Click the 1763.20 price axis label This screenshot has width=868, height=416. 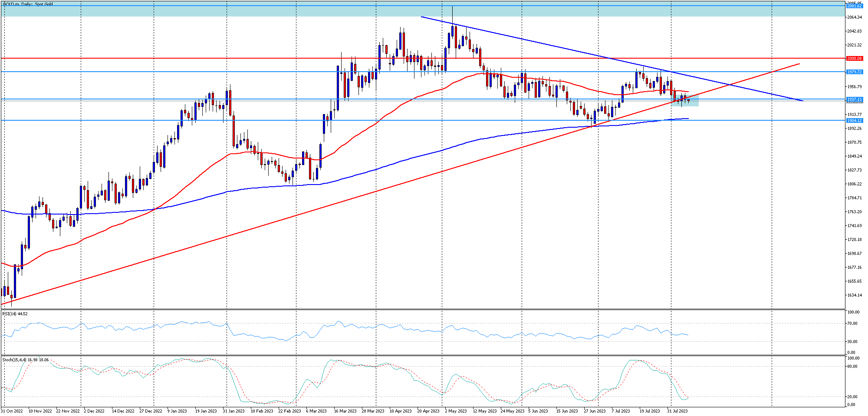coord(855,212)
